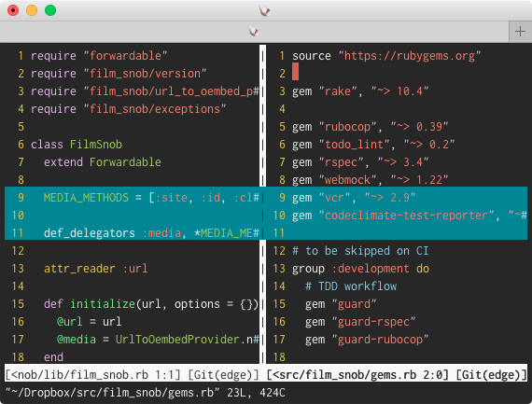Click the gem "guard-rspec" line
Image resolution: width=532 pixels, height=404 pixels.
360,322
